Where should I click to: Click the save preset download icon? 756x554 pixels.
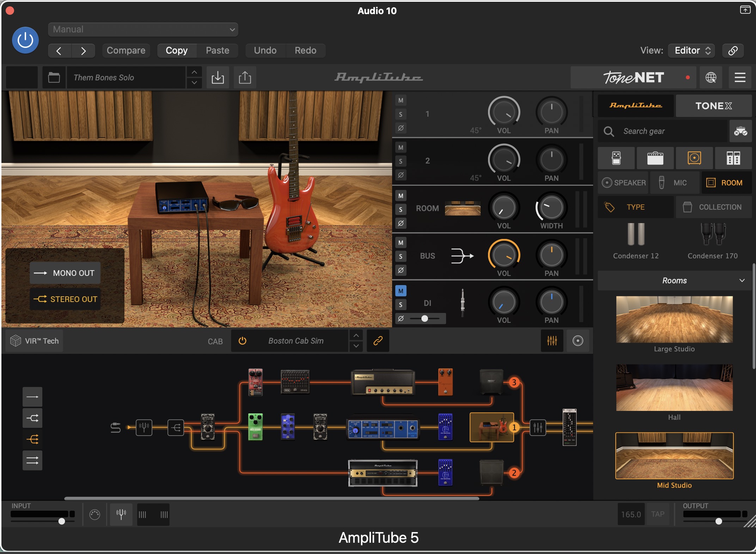pyautogui.click(x=218, y=78)
